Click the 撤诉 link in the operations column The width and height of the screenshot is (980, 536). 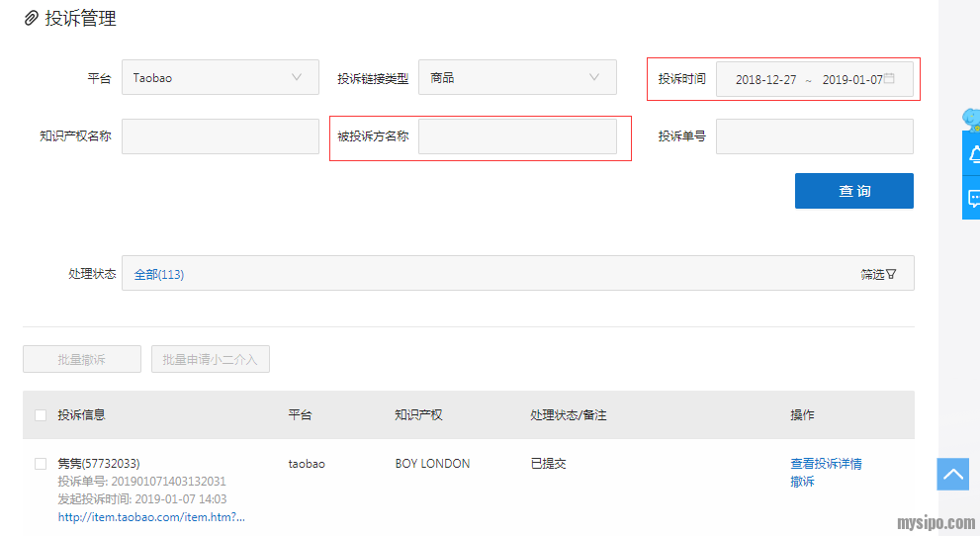point(802,482)
